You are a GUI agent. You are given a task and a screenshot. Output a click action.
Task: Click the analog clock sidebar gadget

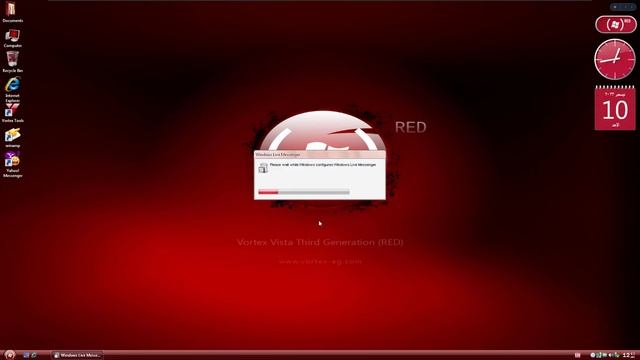point(615,59)
